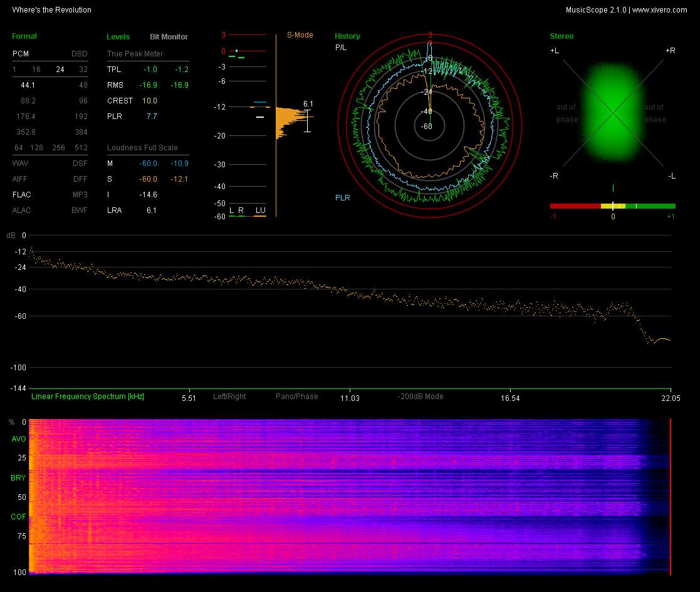
Task: Click the FLAC format indicator
Action: point(21,195)
